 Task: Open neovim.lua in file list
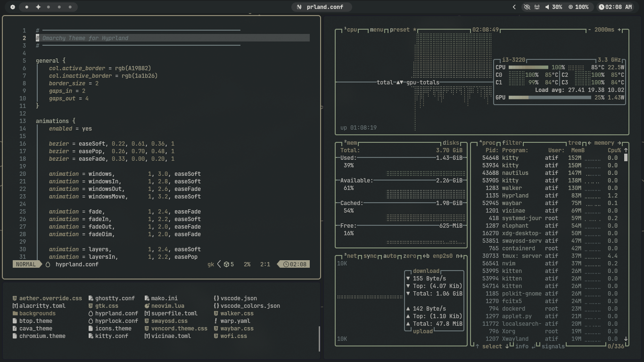click(x=165, y=306)
